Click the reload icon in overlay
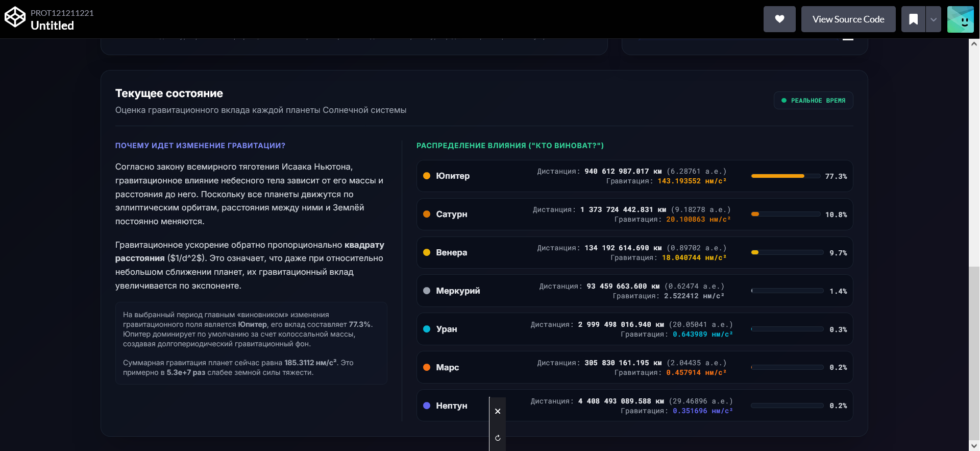 coord(498,438)
